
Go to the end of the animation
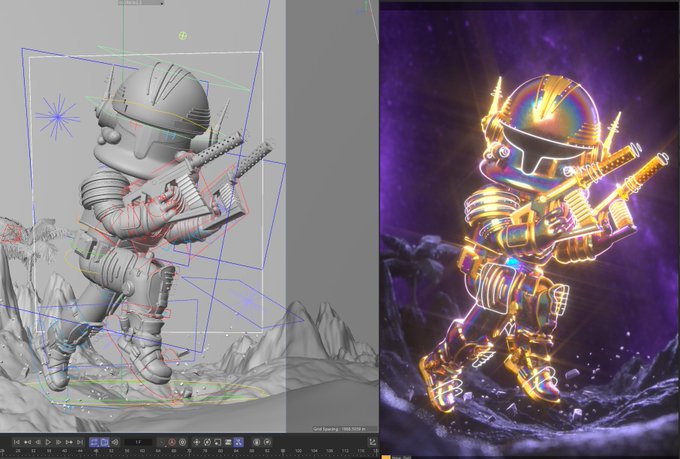(79, 442)
